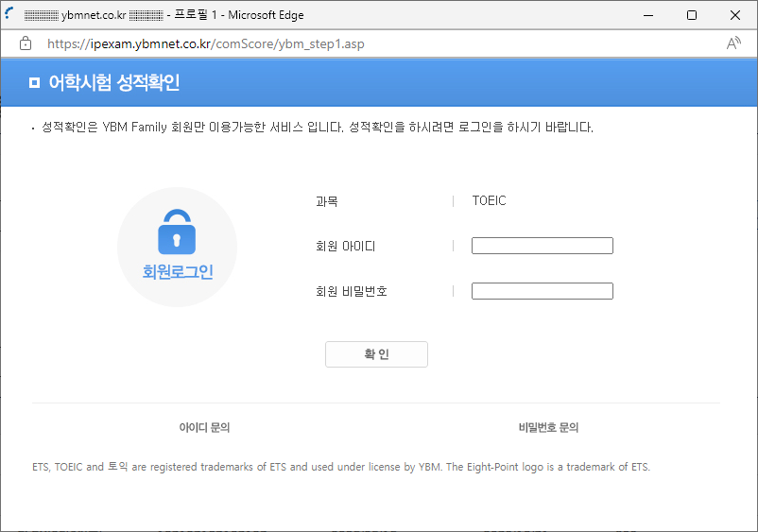
Task: Submit login with the 확인 button
Action: tap(376, 354)
